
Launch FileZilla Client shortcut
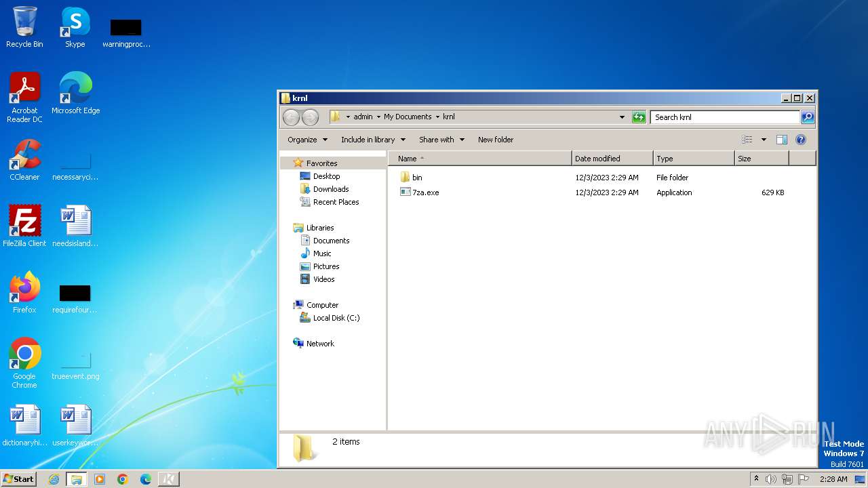coord(24,226)
